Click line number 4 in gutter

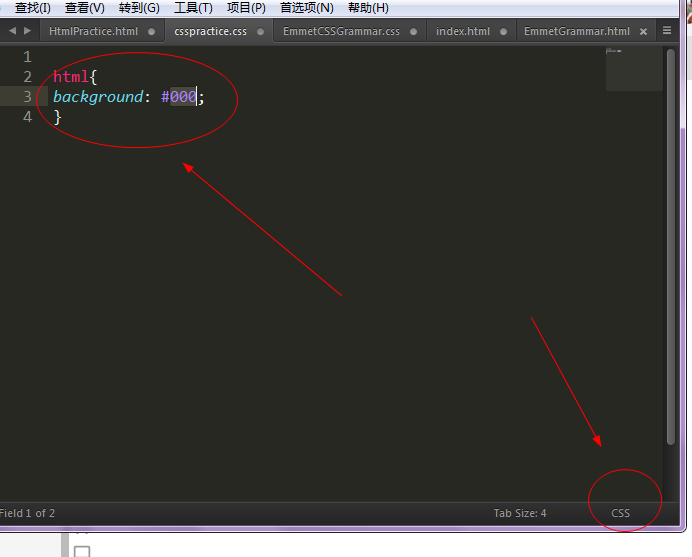coord(27,117)
